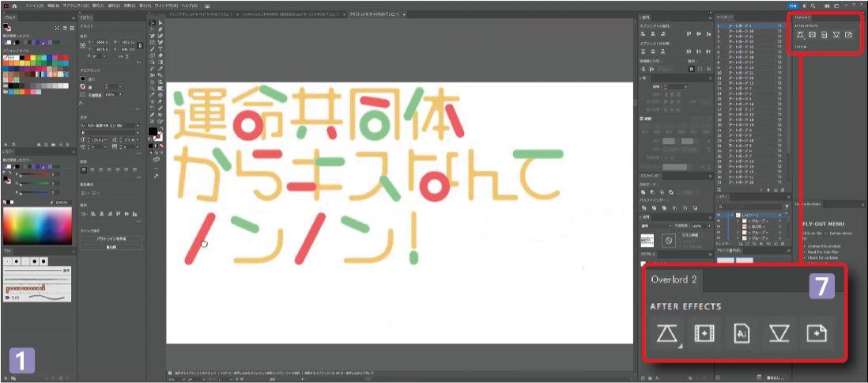
Task: Toggle the dashed line checkbox in Stroke panel
Action: [641, 119]
